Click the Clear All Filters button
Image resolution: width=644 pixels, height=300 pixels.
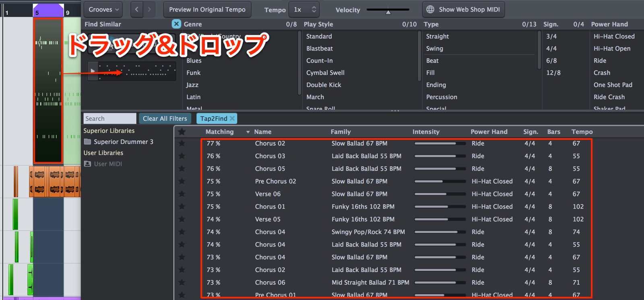tap(165, 119)
